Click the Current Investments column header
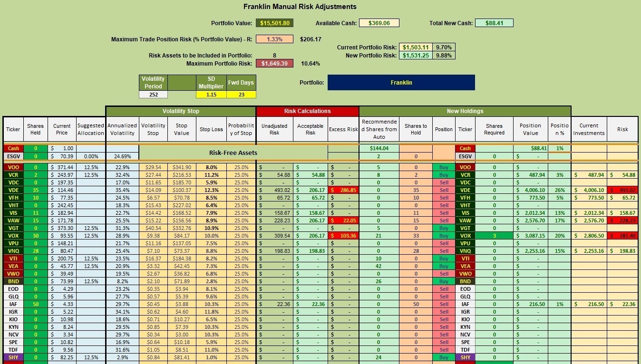Screen dimensions: 641x364 pos(589,129)
